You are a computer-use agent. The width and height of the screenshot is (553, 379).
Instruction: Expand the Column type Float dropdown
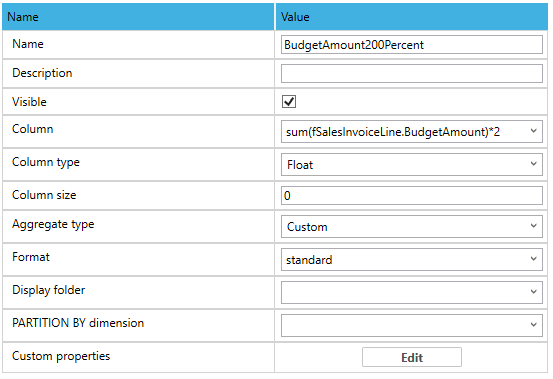[412, 164]
